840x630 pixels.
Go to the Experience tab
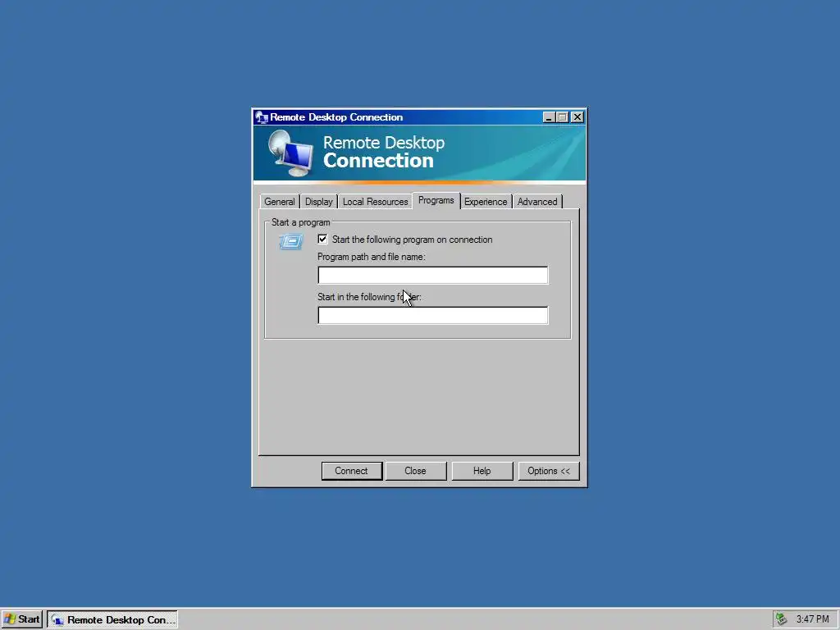(486, 202)
